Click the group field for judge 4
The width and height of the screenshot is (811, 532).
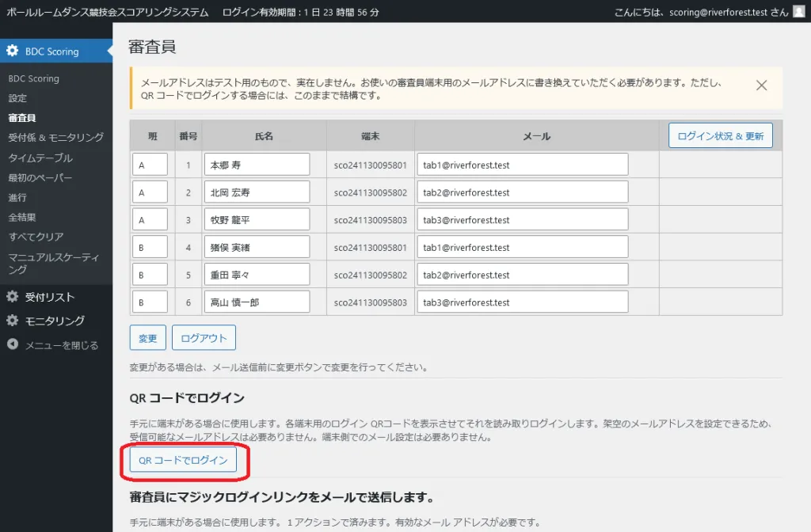pyautogui.click(x=150, y=248)
